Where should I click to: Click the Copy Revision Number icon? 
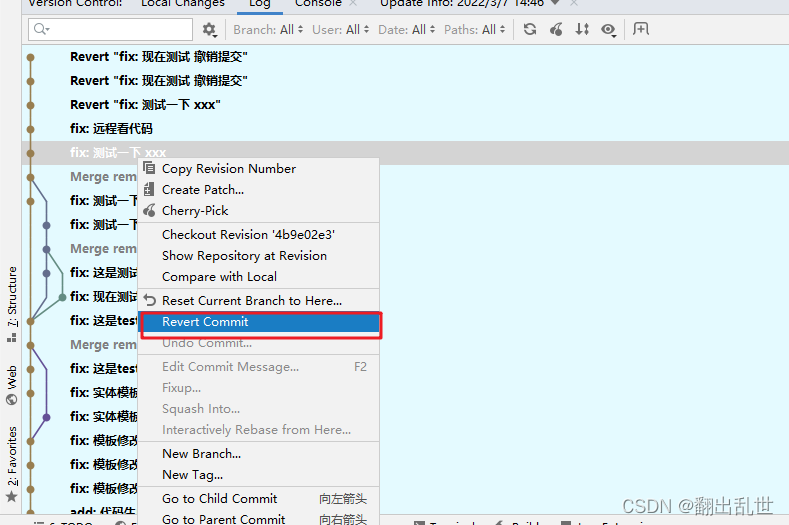click(149, 168)
